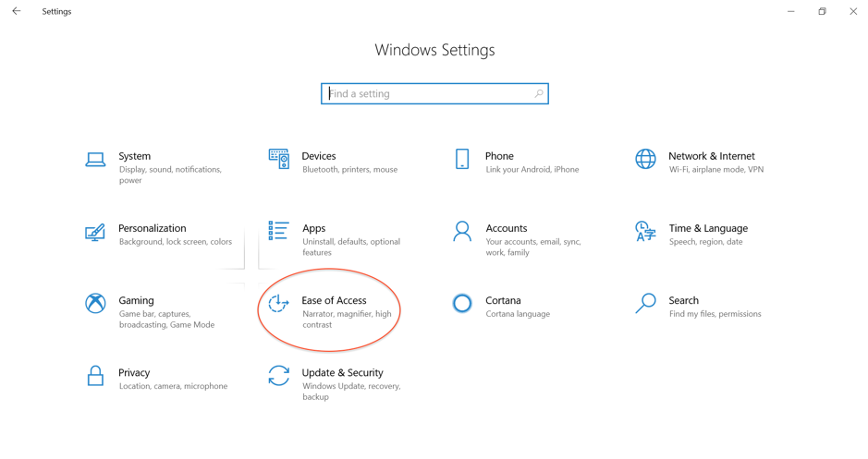Select the Phone icon
This screenshot has height=459, width=868.
coord(462,159)
